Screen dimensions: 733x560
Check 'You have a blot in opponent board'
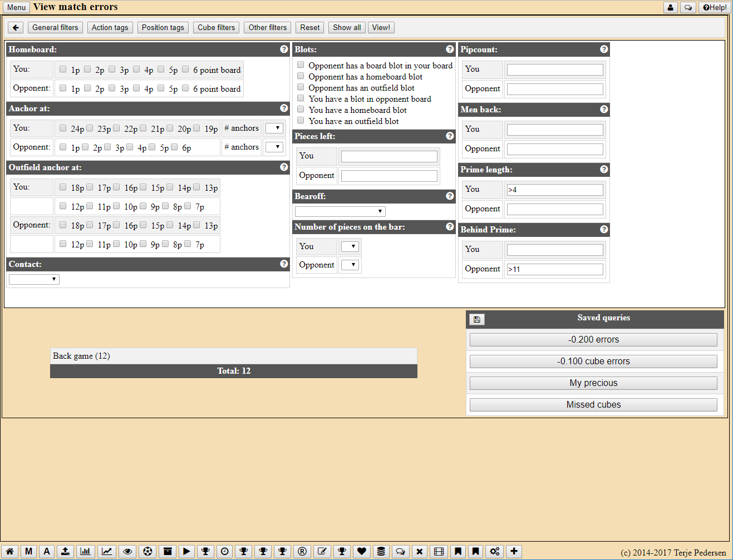[301, 98]
